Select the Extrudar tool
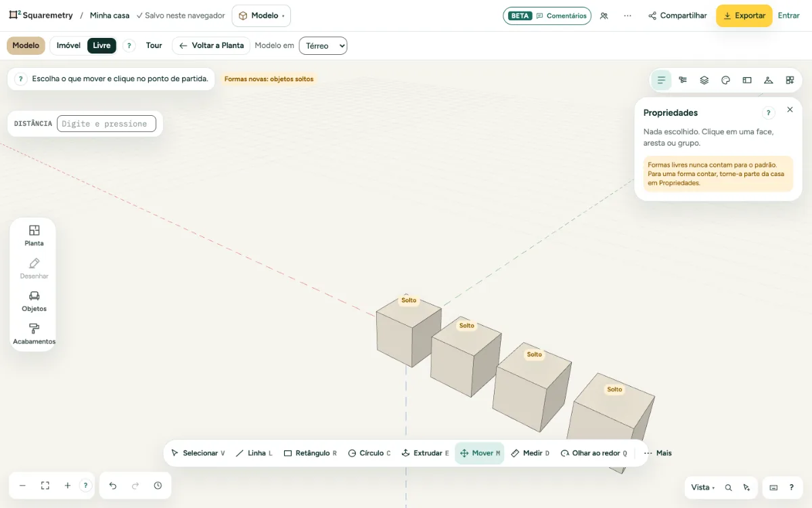Viewport: 812px width, 508px height. (x=426, y=453)
